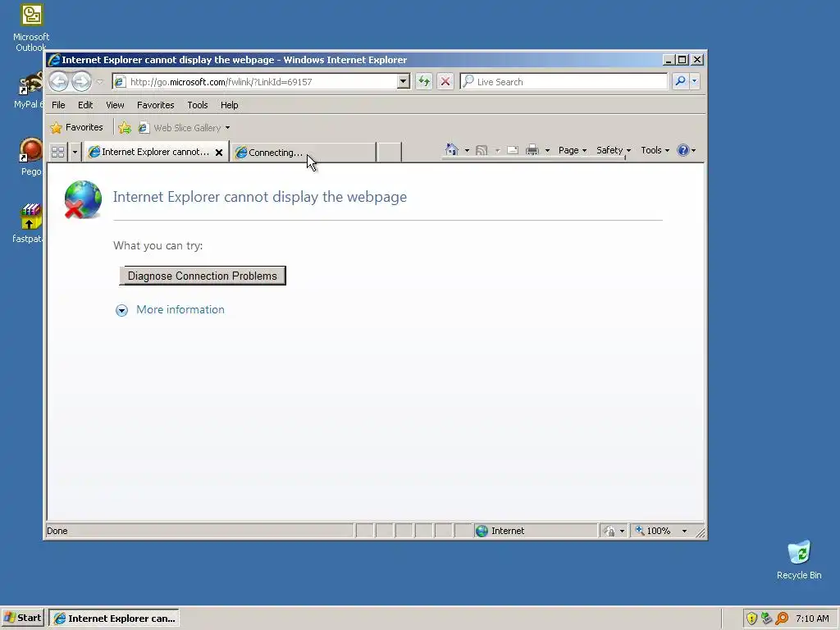Click the orange magnifier tray icon
The width and height of the screenshot is (840, 630).
(x=782, y=619)
